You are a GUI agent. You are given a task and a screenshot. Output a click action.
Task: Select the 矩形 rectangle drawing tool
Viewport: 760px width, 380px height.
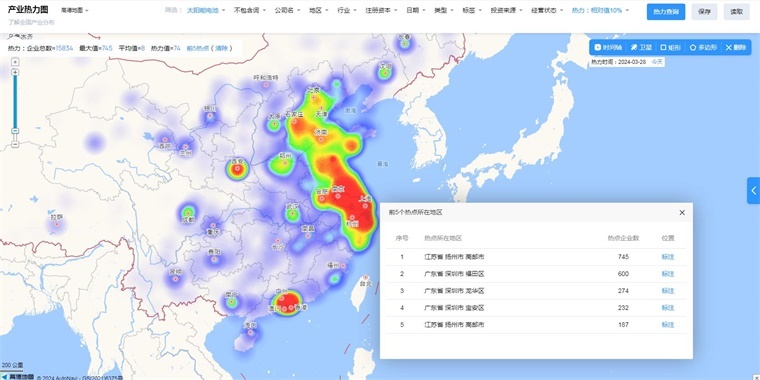pos(671,48)
